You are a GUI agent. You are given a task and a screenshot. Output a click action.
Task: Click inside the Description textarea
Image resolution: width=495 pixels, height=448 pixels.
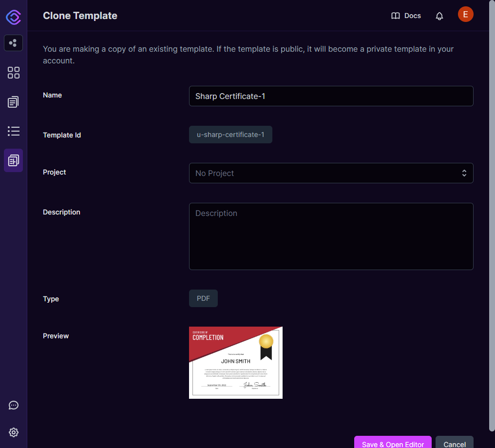point(331,236)
